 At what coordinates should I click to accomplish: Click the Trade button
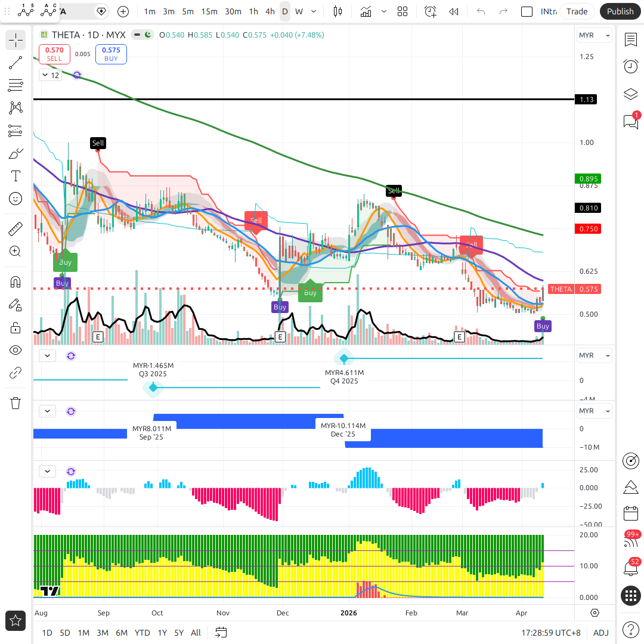click(577, 11)
